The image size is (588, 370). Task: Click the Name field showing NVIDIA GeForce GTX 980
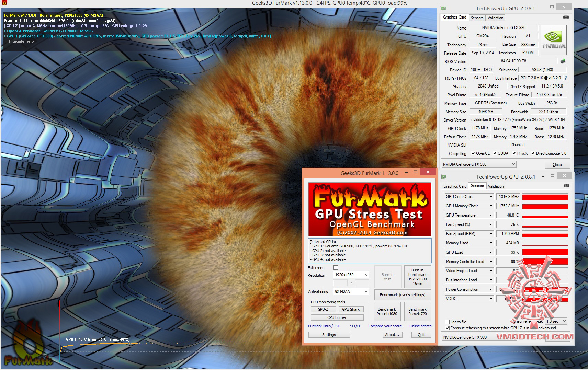pos(503,28)
